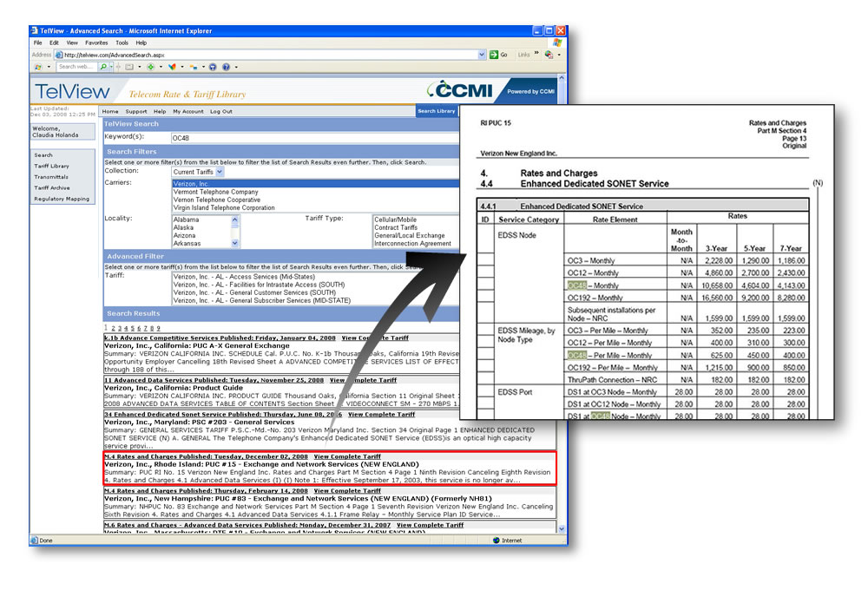Switch to the Search Library tab
868x590 pixels.
coord(437,111)
